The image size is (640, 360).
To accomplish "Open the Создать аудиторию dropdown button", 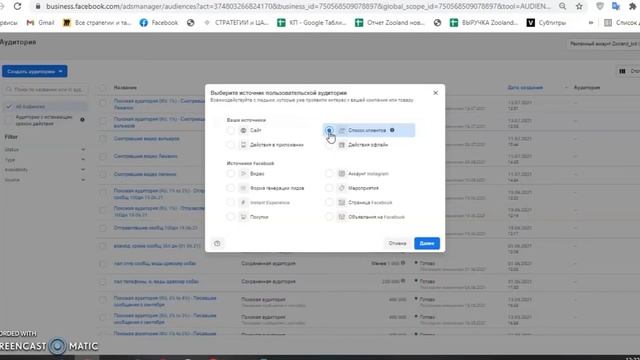I will point(35,71).
